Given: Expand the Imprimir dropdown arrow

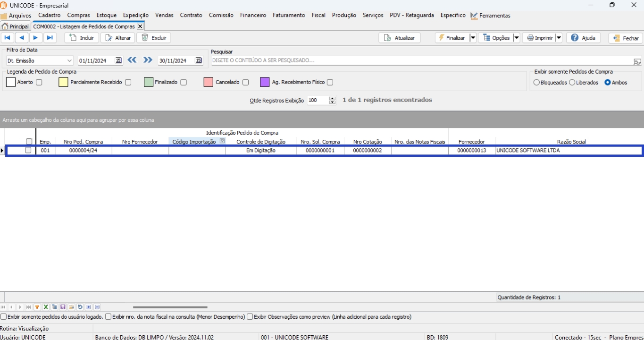Looking at the screenshot, I should coord(559,38).
